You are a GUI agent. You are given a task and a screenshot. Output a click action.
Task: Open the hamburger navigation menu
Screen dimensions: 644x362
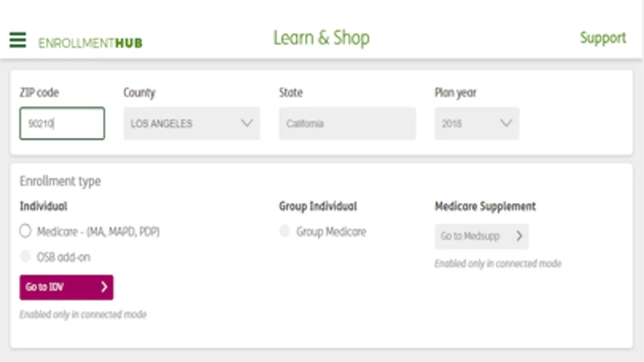[x=18, y=40]
